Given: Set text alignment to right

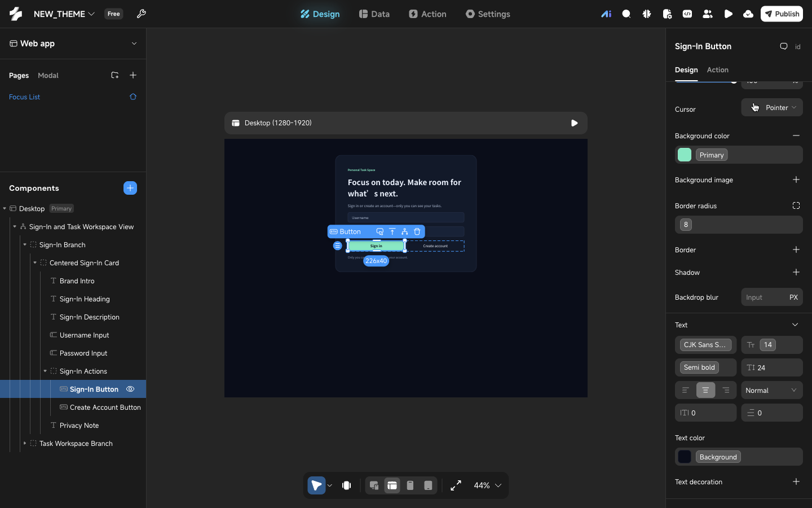Looking at the screenshot, I should tap(726, 390).
